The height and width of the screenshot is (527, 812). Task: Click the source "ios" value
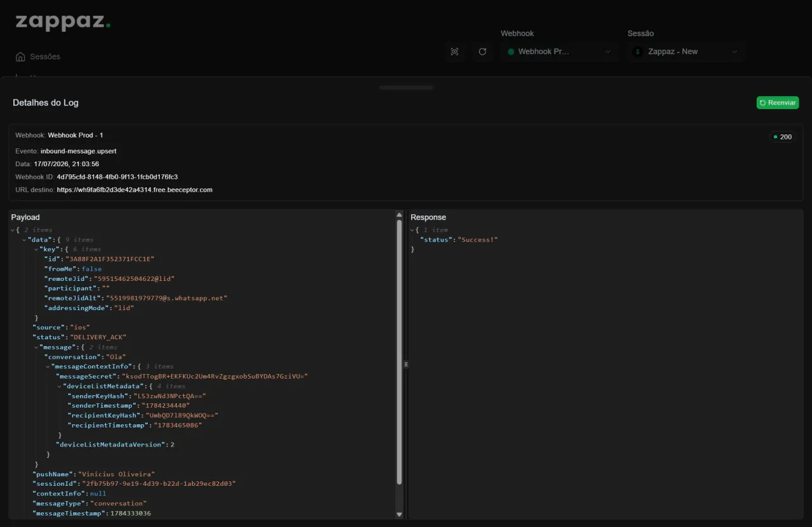(80, 327)
